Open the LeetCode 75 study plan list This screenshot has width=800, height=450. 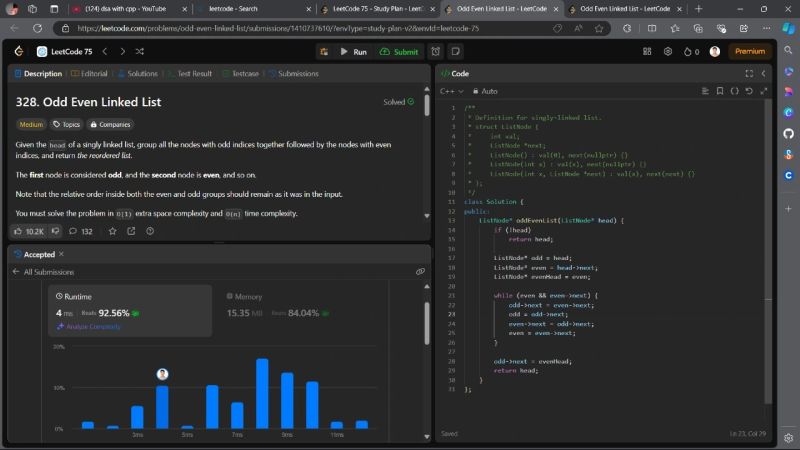pyautogui.click(x=65, y=52)
